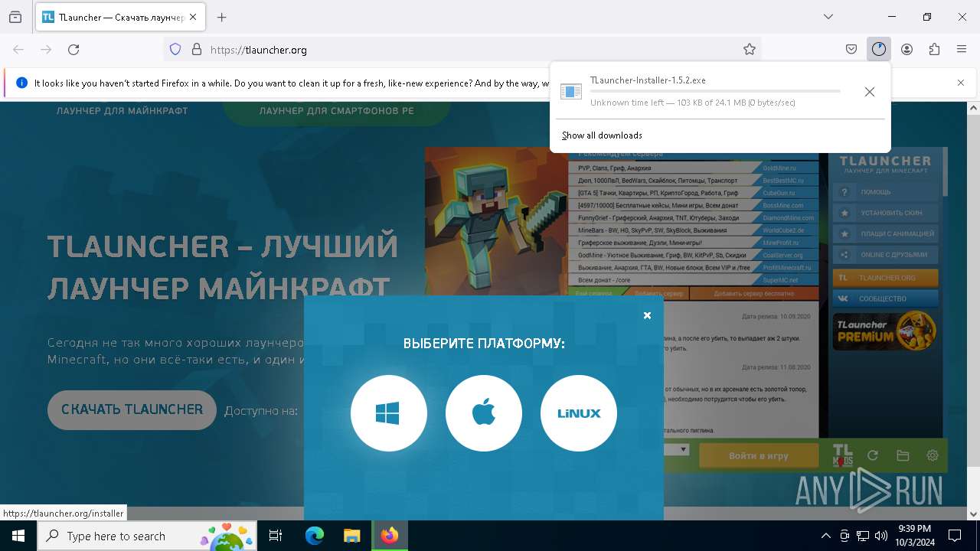Open Show all downloads link
This screenshot has height=551, width=980.
602,135
